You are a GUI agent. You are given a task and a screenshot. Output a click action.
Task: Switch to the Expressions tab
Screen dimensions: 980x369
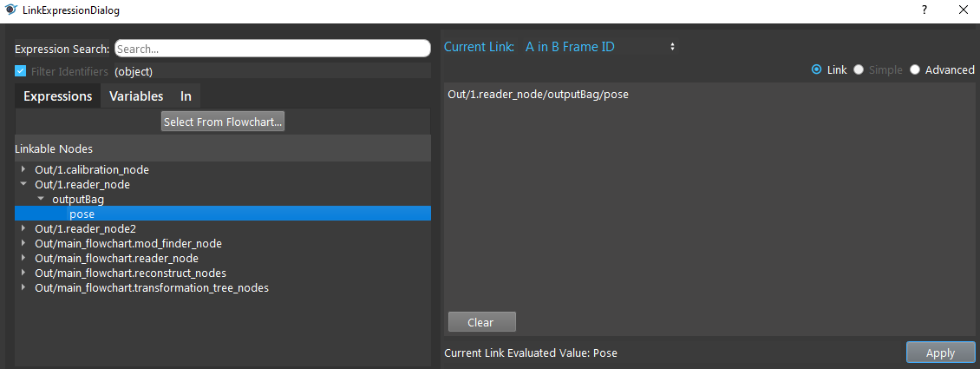pyautogui.click(x=57, y=96)
